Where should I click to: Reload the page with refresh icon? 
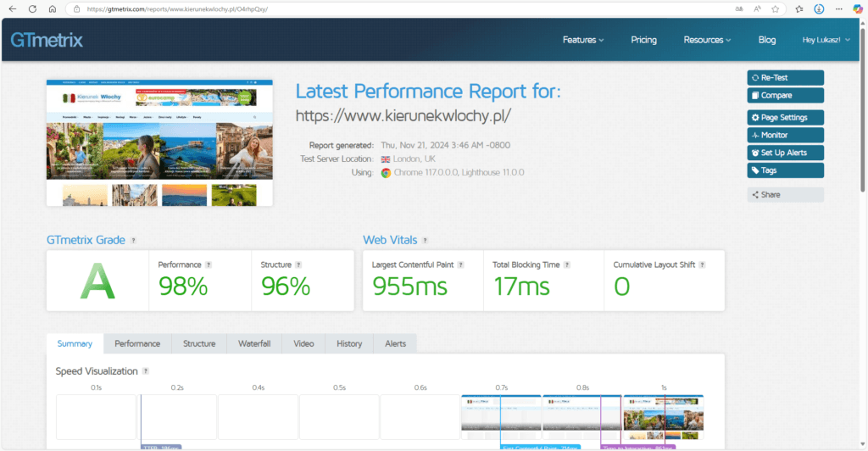[33, 8]
